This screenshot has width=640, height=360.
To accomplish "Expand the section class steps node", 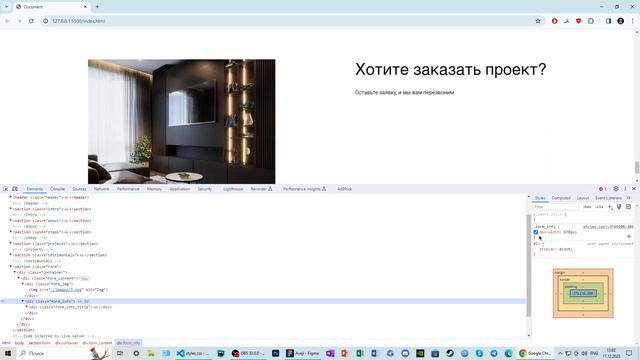I will click(x=11, y=232).
